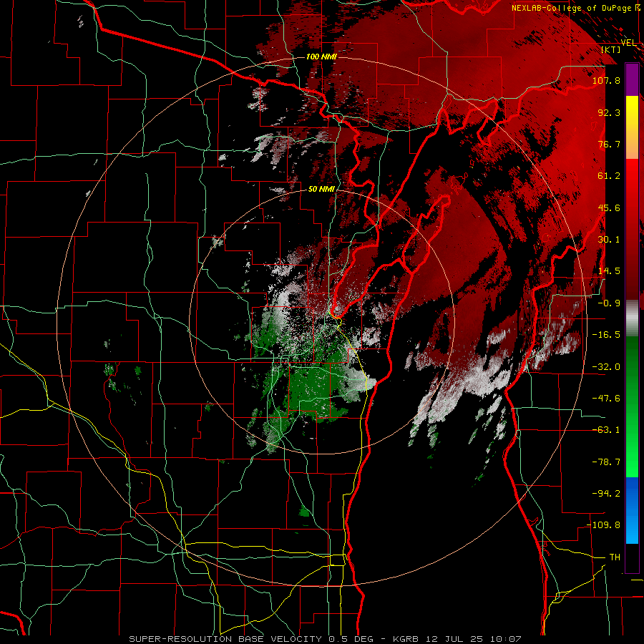644x644 pixels.
Task: Click the VEL legend title
Action: coord(628,43)
